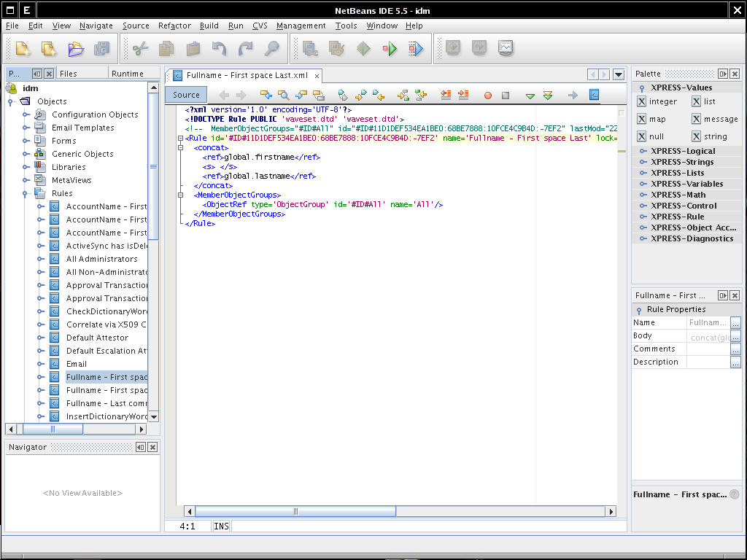This screenshot has width=747, height=560.
Task: Click the editor Shift Line Left icon
Action: coord(446,95)
